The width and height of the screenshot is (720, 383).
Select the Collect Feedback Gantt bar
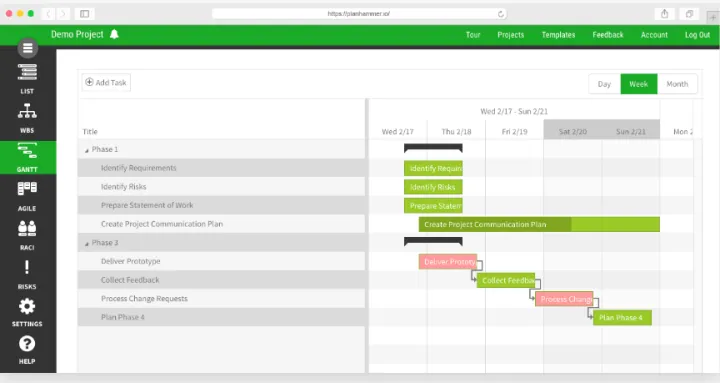click(x=506, y=280)
